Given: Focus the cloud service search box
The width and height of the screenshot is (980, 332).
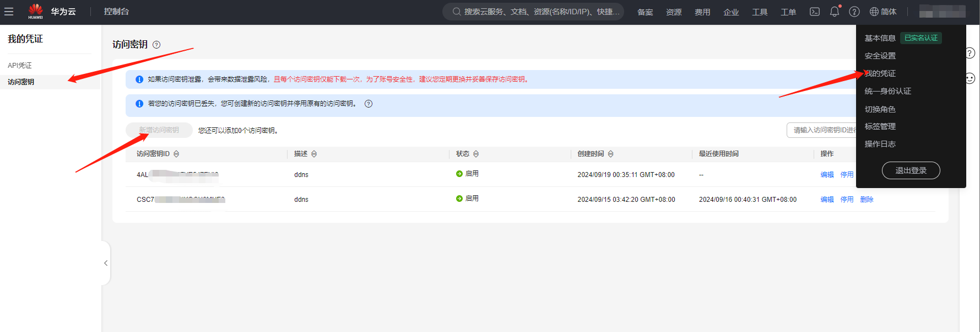Looking at the screenshot, I should (x=533, y=12).
